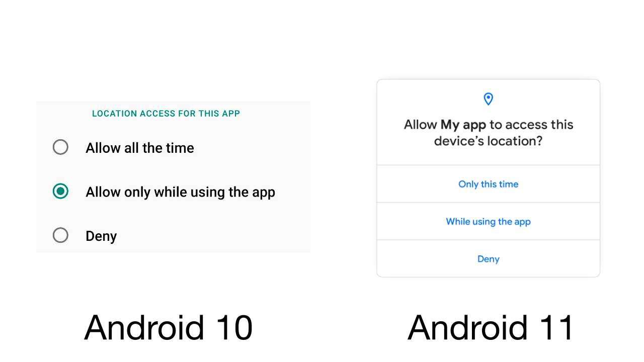644x362 pixels.
Task: Click the bold "My app" text
Action: (x=463, y=125)
